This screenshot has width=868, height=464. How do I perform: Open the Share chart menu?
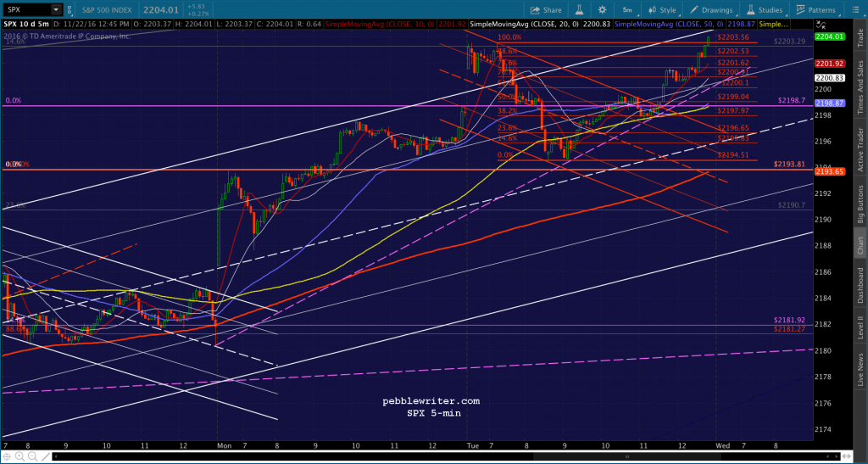point(546,10)
